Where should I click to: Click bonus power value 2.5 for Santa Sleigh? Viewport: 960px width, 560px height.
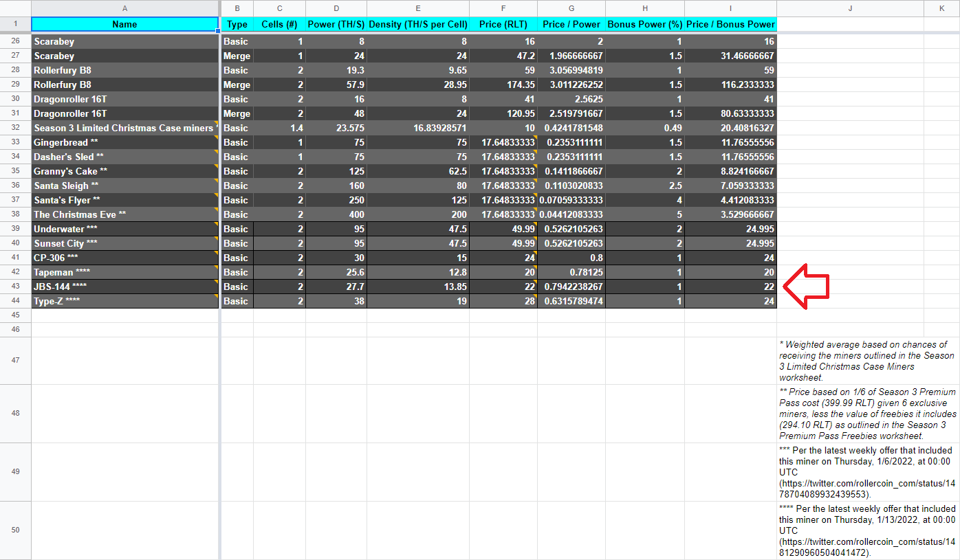click(645, 186)
